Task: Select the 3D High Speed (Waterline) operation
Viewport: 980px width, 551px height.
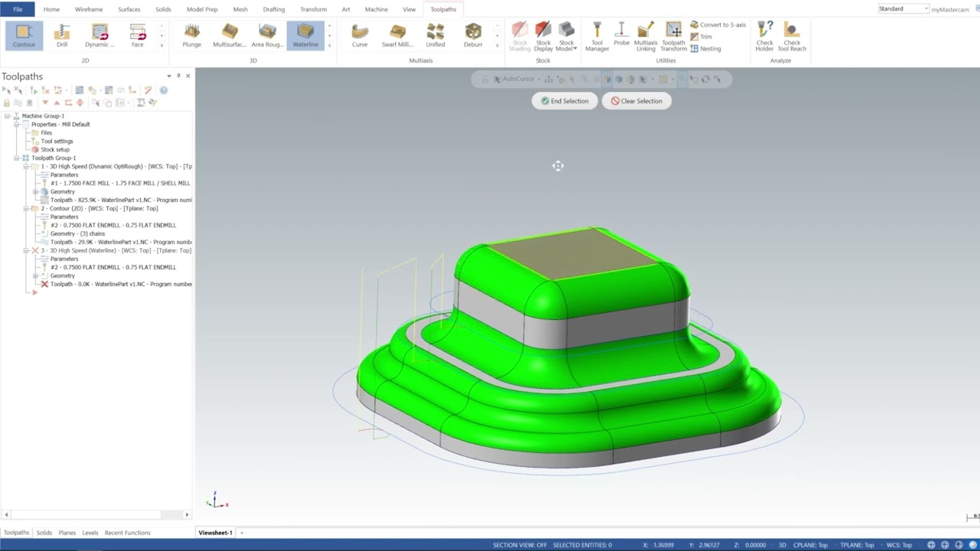Action: pyautogui.click(x=111, y=250)
